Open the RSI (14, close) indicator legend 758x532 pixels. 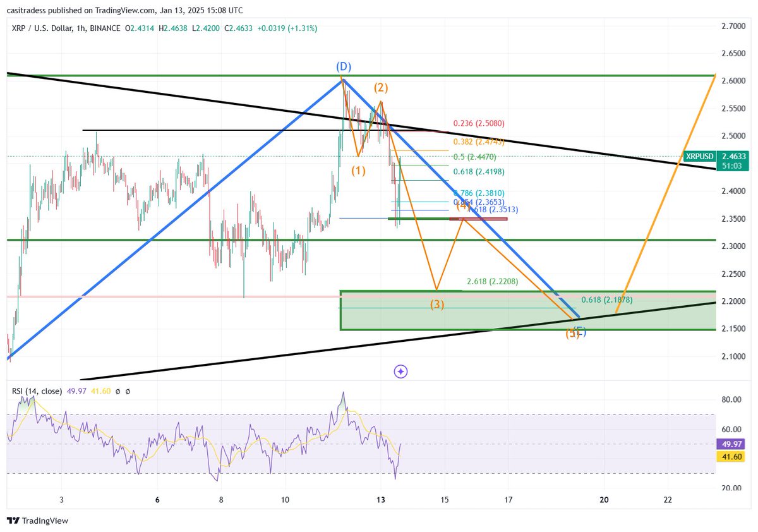click(37, 392)
